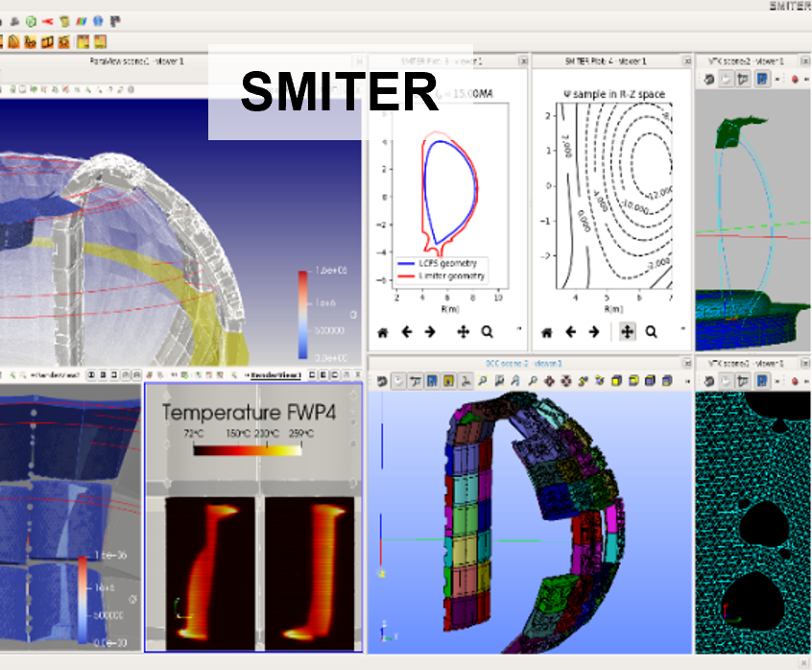Click the red arrow icon in top toolbar
This screenshot has height=670, width=812.
(x=46, y=21)
